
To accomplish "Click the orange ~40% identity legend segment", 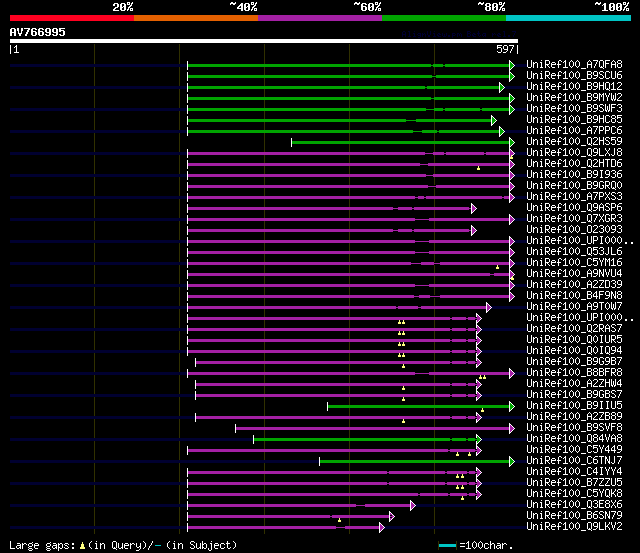I will point(196,18).
